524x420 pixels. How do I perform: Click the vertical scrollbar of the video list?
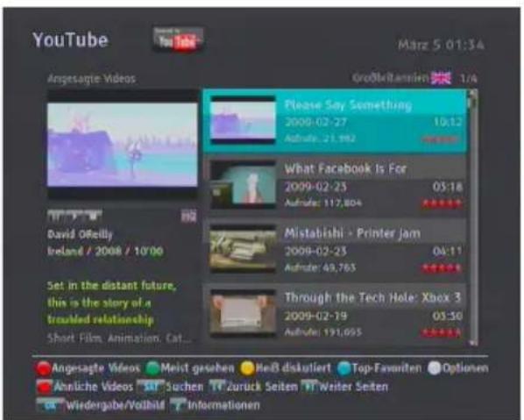point(473,218)
